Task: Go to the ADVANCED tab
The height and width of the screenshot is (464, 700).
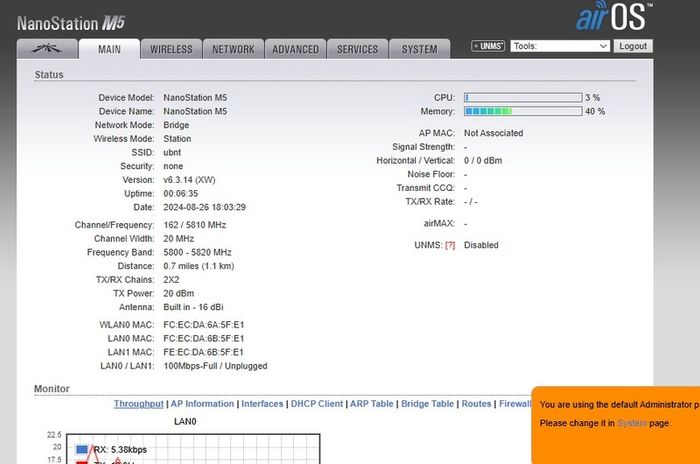Action: pyautogui.click(x=296, y=49)
